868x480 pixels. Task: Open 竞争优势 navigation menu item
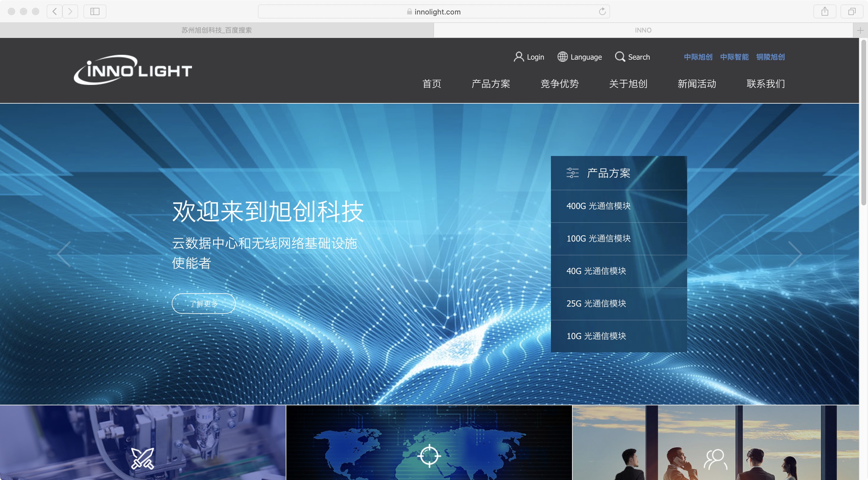[559, 84]
